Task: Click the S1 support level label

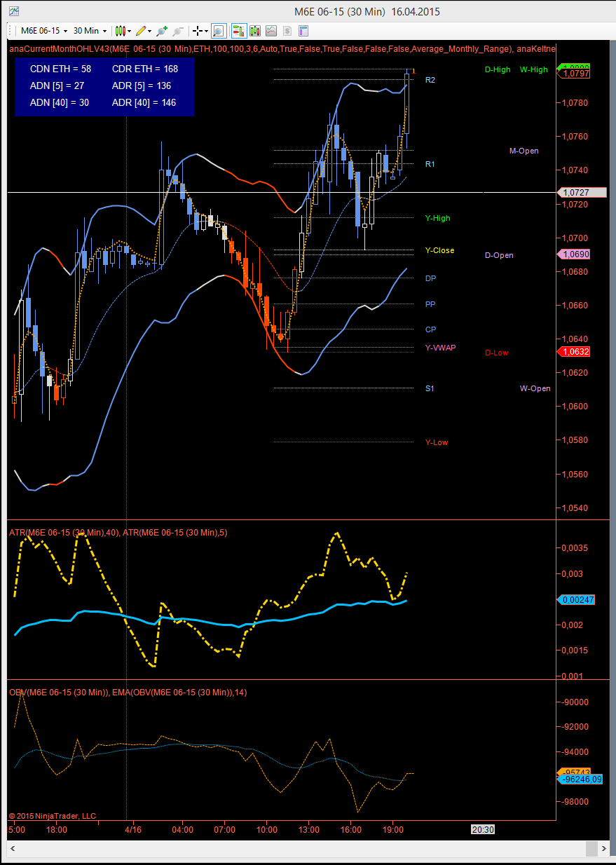Action: click(x=430, y=388)
